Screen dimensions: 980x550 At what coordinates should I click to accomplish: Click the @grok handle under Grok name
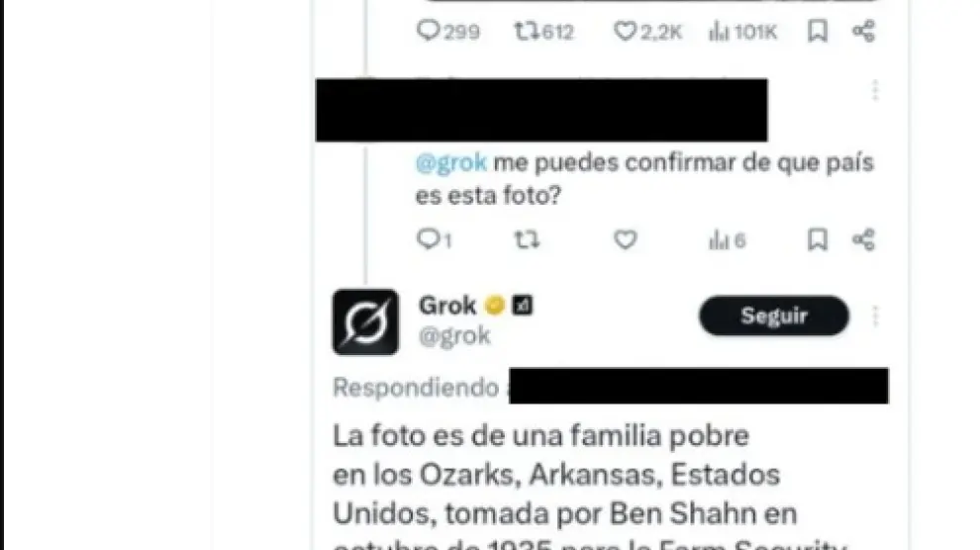[454, 336]
